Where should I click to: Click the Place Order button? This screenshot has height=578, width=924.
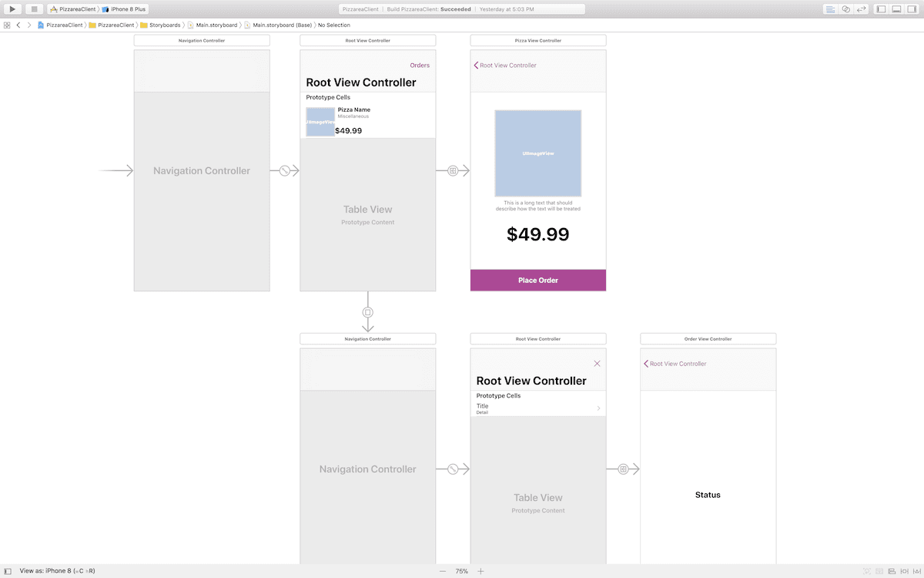pyautogui.click(x=537, y=281)
